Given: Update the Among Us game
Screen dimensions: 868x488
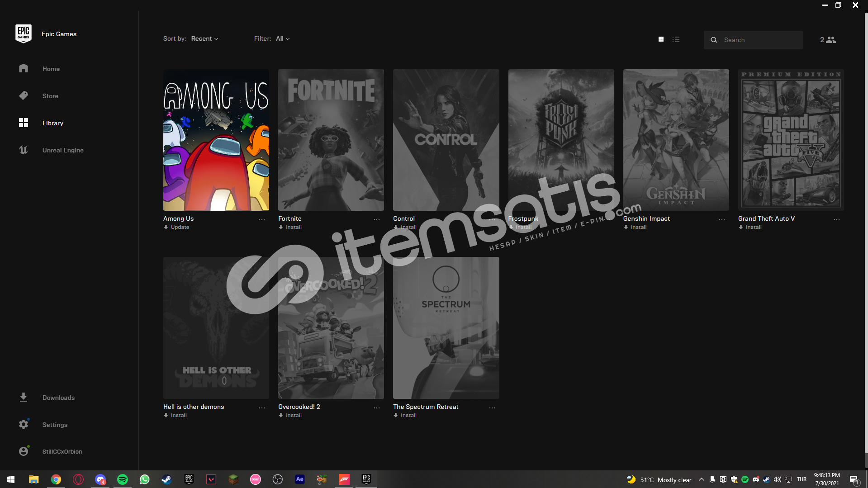Looking at the screenshot, I should (176, 227).
